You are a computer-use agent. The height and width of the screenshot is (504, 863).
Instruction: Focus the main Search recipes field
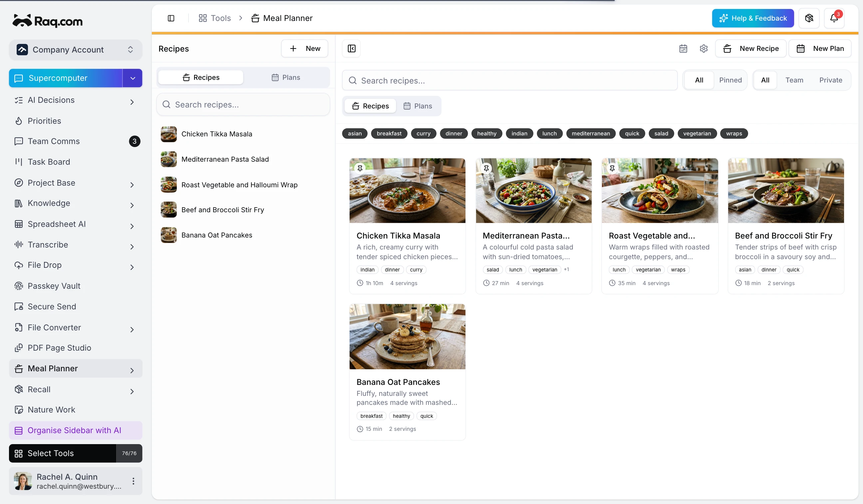[509, 81]
